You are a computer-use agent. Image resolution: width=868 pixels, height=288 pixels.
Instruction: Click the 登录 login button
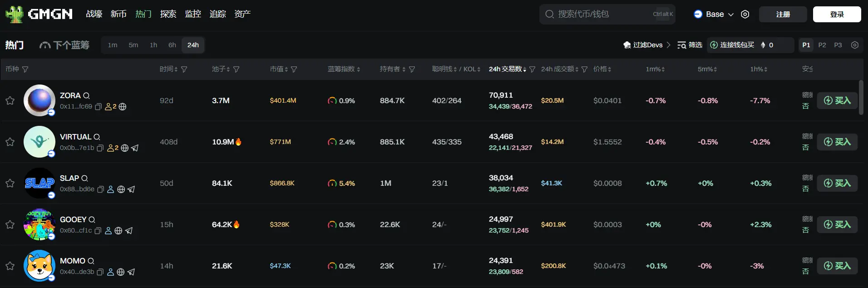tap(836, 15)
